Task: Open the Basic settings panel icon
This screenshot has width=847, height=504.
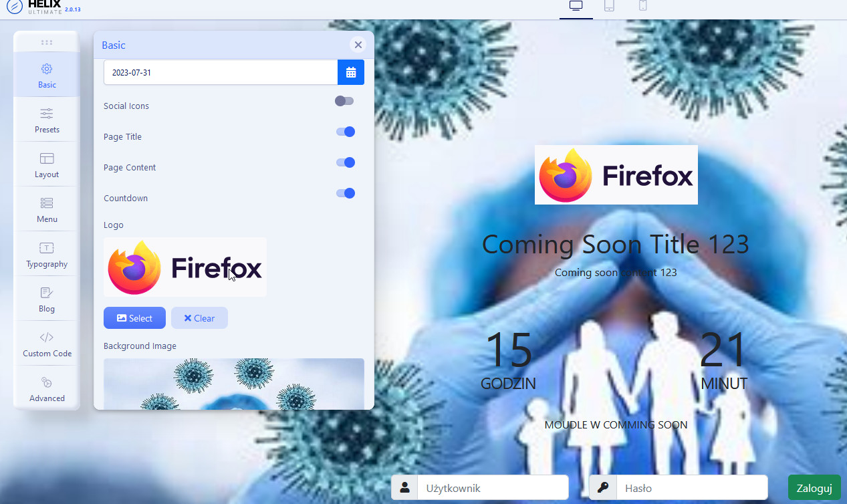Action: click(x=47, y=68)
